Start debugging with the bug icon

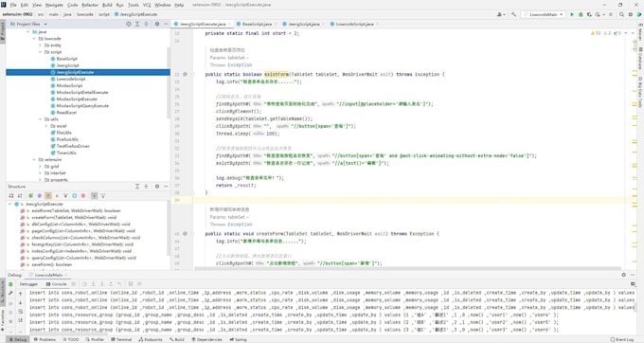click(x=581, y=14)
